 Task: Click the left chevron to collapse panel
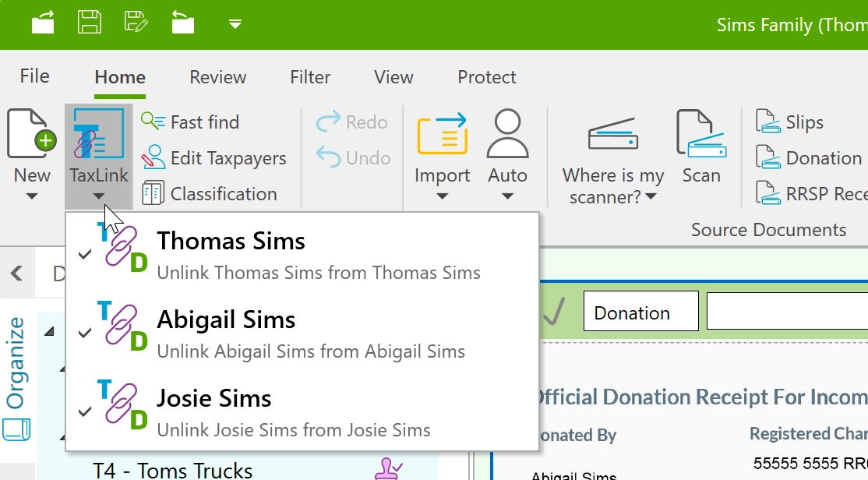(16, 273)
